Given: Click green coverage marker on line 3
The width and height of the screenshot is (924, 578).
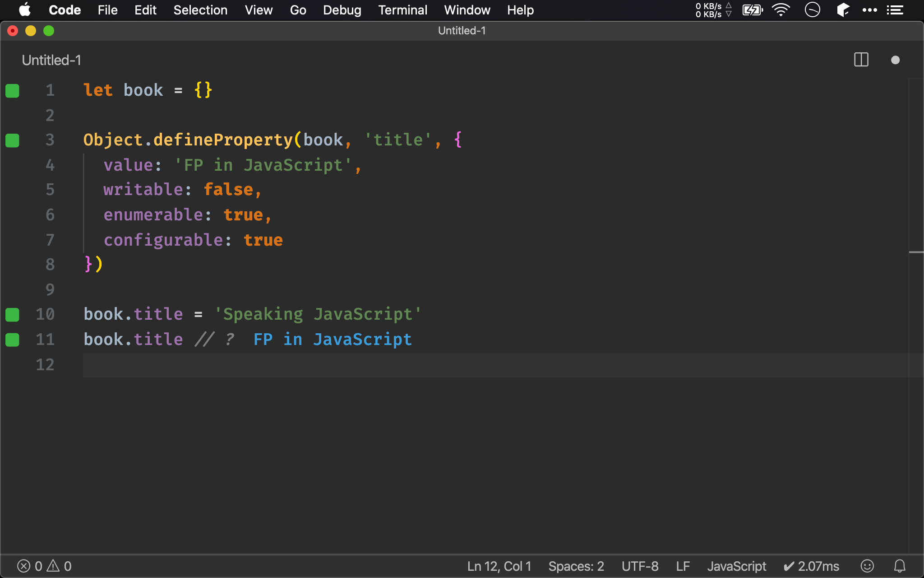Looking at the screenshot, I should [12, 140].
